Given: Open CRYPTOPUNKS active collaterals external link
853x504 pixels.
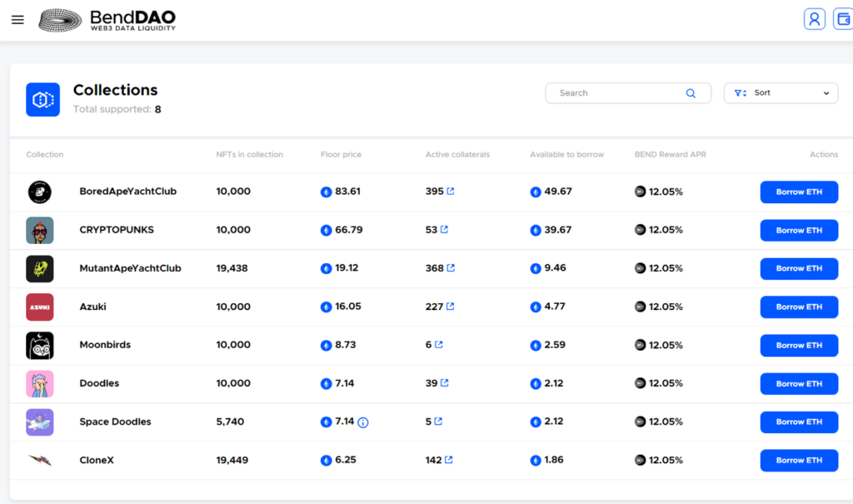Looking at the screenshot, I should [445, 229].
